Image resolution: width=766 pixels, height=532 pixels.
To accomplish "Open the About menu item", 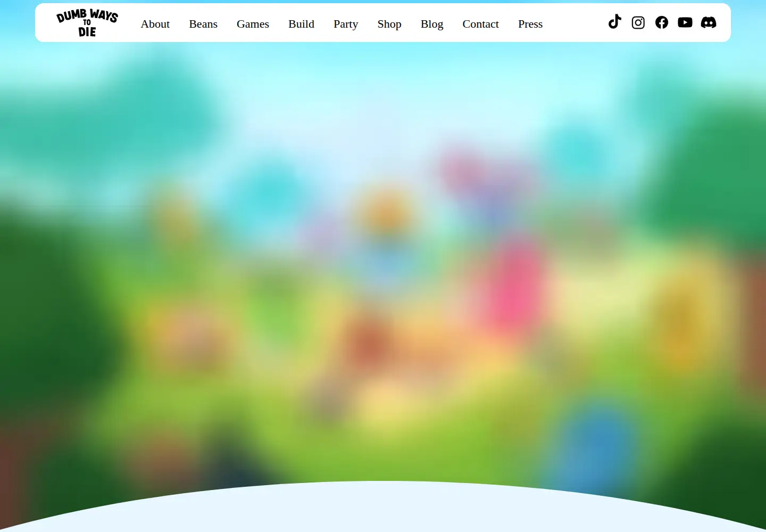I will click(x=155, y=24).
